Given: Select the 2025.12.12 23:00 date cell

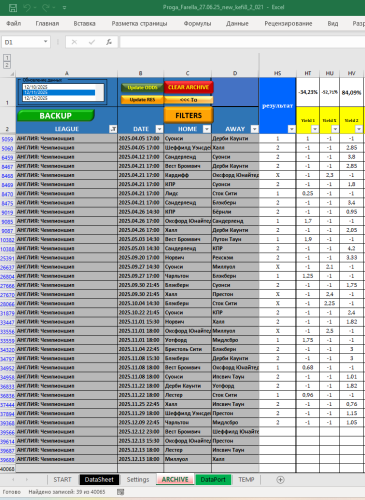Looking at the screenshot, I should [140, 432].
